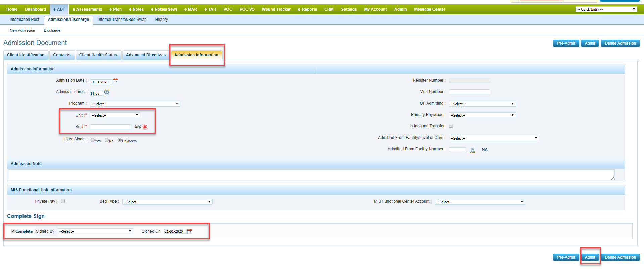Uncheck the Complete checkbox
Image resolution: width=644 pixels, height=271 pixels.
click(x=13, y=231)
